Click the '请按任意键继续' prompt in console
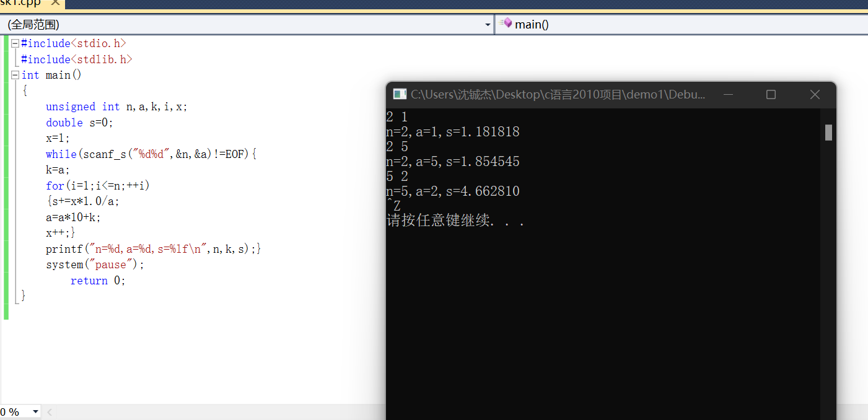The height and width of the screenshot is (420, 868). 456,221
